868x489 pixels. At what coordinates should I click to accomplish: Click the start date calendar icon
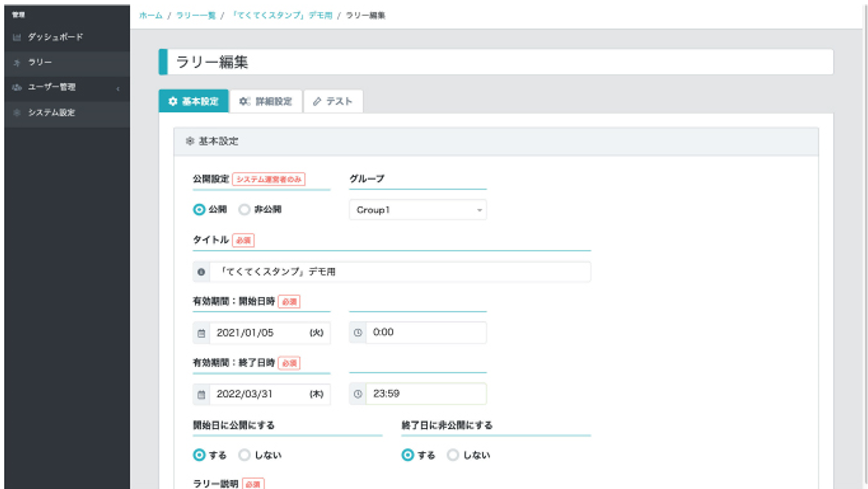201,333
